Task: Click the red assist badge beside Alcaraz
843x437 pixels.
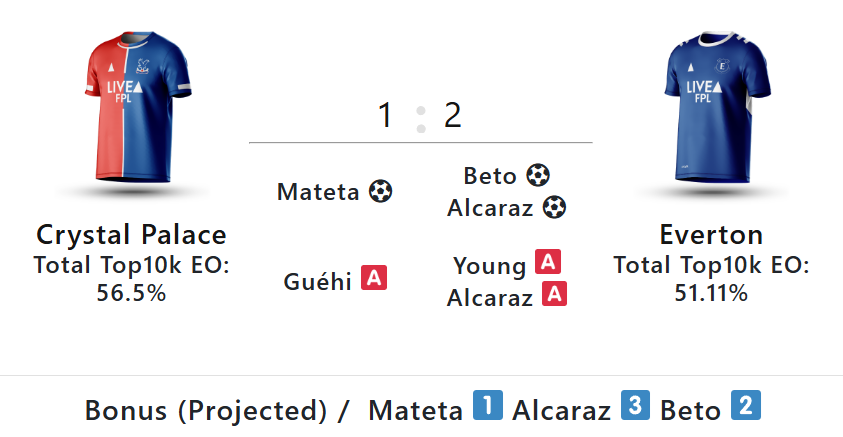Action: tap(554, 294)
